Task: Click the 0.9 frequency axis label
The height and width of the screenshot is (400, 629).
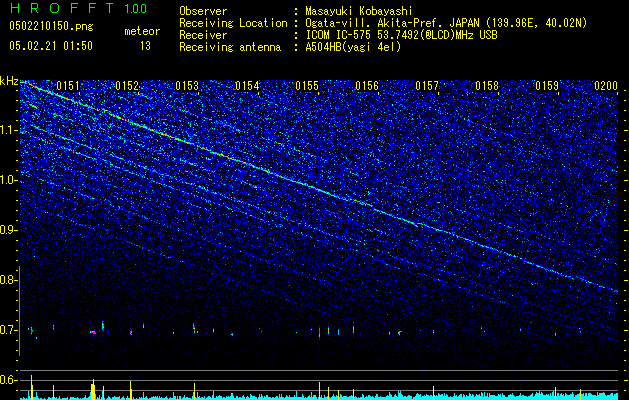Action: 8,230
